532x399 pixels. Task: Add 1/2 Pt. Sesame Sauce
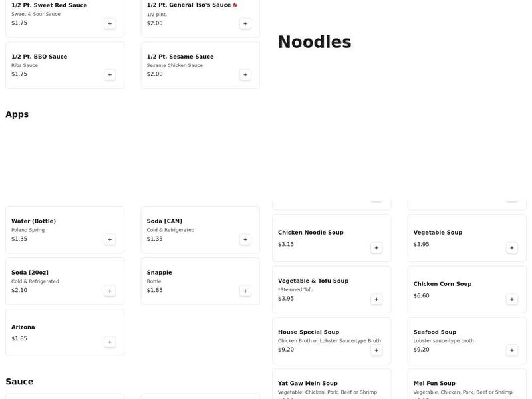[x=245, y=75]
